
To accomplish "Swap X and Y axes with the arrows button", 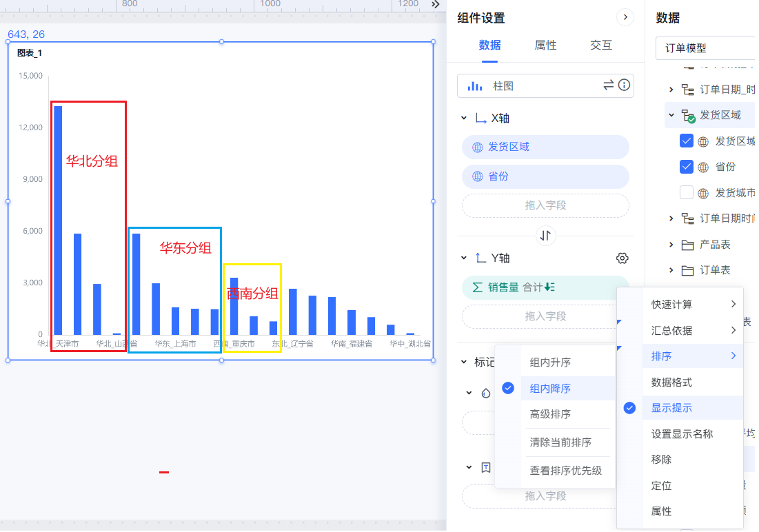I will click(545, 236).
